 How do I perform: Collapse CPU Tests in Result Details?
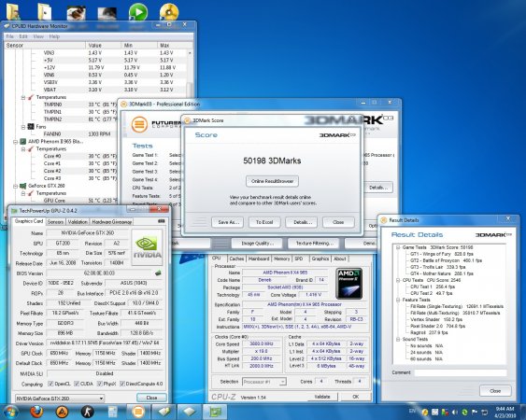(398, 280)
